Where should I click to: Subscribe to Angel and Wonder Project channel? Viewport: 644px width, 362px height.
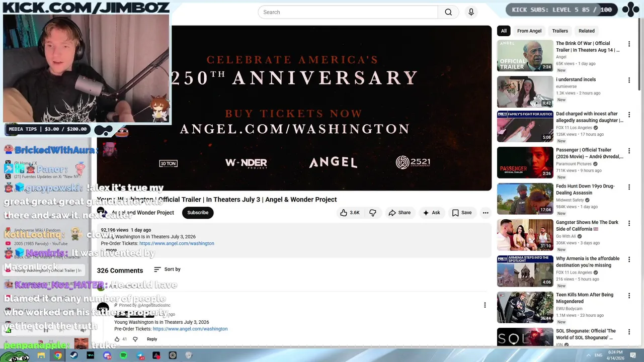click(x=198, y=213)
